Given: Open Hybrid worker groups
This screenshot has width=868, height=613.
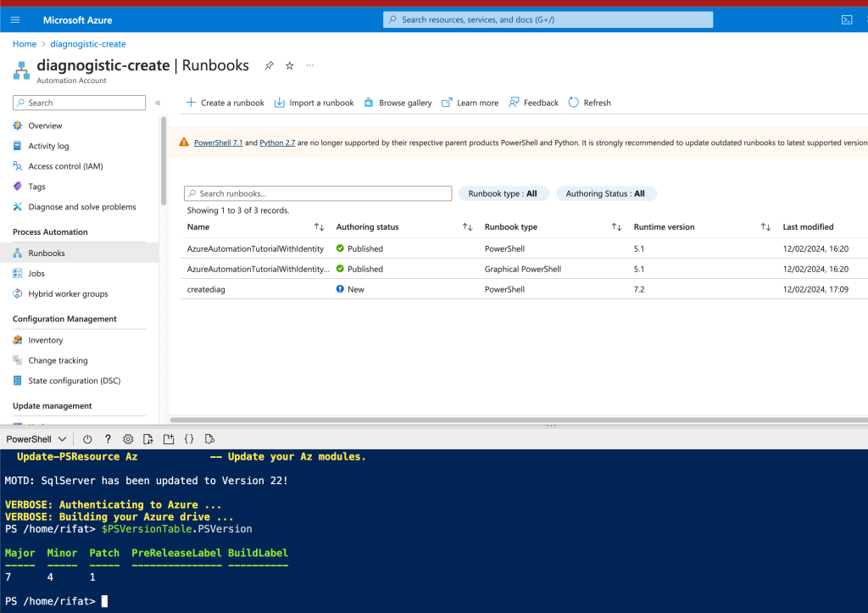Looking at the screenshot, I should pyautogui.click(x=68, y=294).
